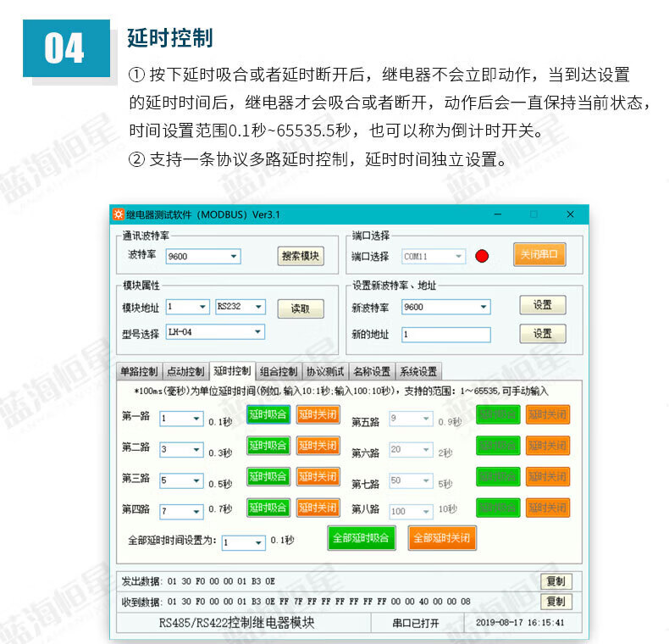
Task: Open 第七路 delay dropdown showing 50
Action: [411, 480]
